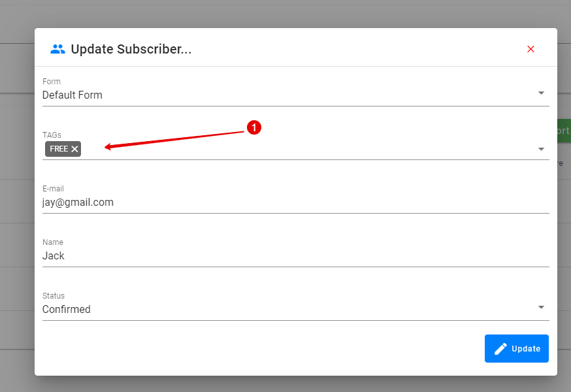Click the FREE tag label
The width and height of the screenshot is (571, 392).
click(x=59, y=149)
